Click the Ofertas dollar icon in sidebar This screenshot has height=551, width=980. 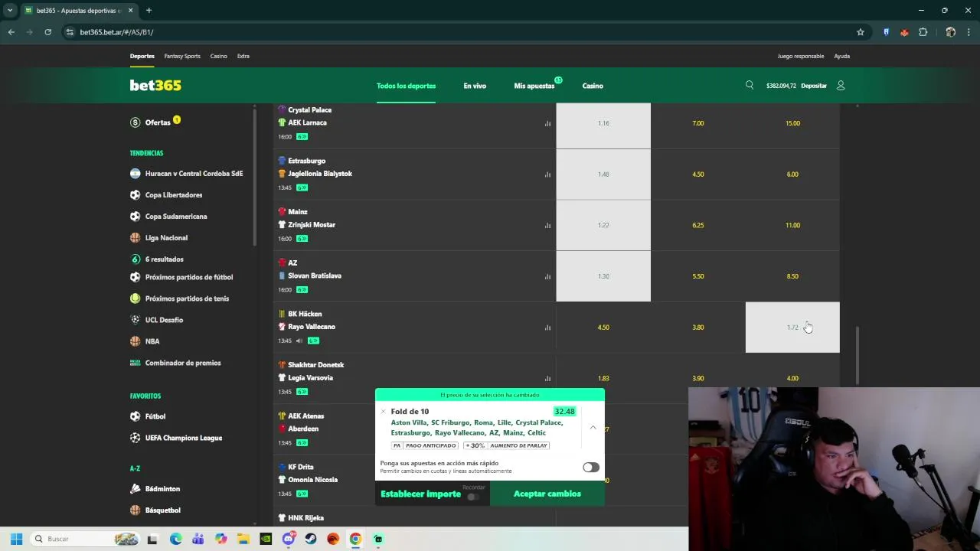(136, 122)
